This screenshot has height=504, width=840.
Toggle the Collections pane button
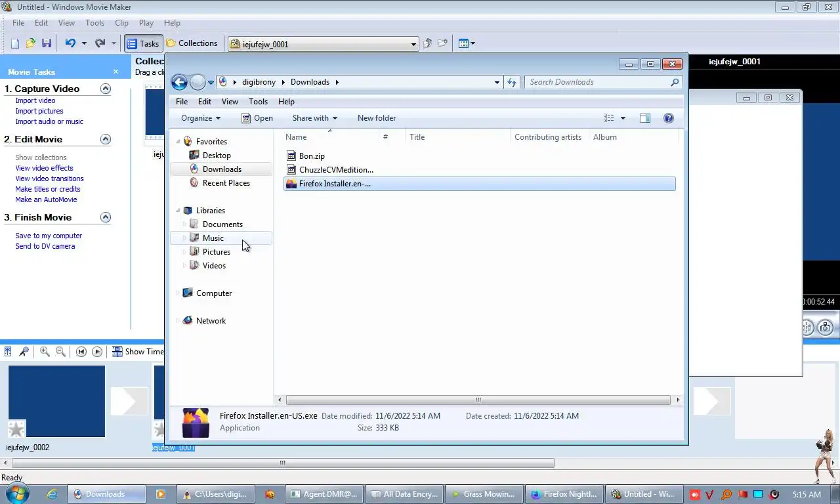point(192,43)
